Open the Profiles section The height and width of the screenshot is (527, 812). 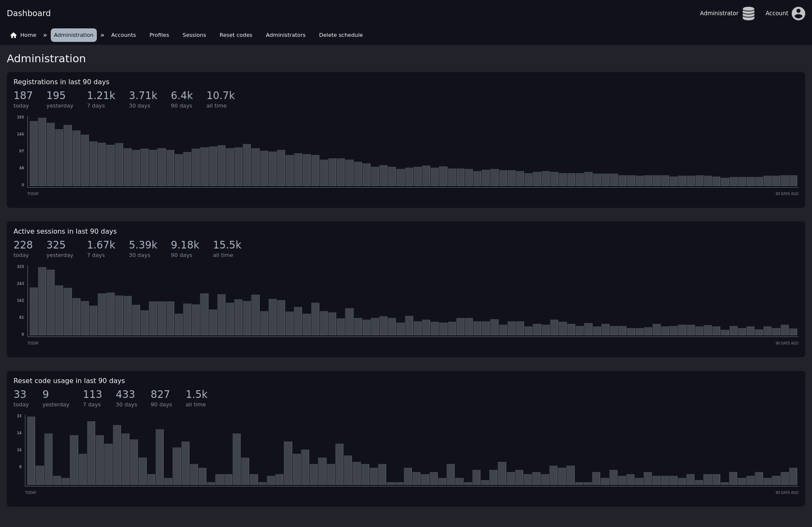[159, 35]
